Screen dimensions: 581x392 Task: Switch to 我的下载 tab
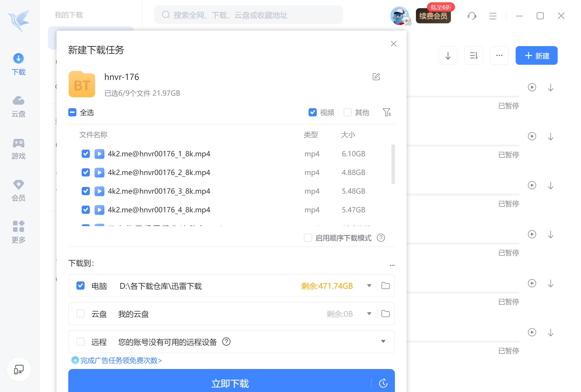point(69,15)
